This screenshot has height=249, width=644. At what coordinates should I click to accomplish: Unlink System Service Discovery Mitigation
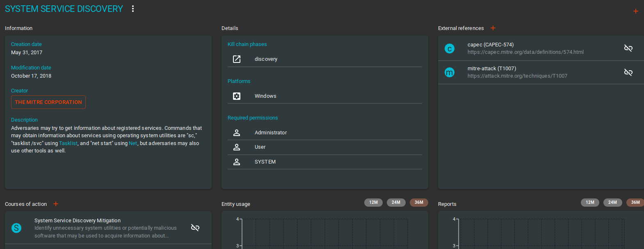coord(195,228)
